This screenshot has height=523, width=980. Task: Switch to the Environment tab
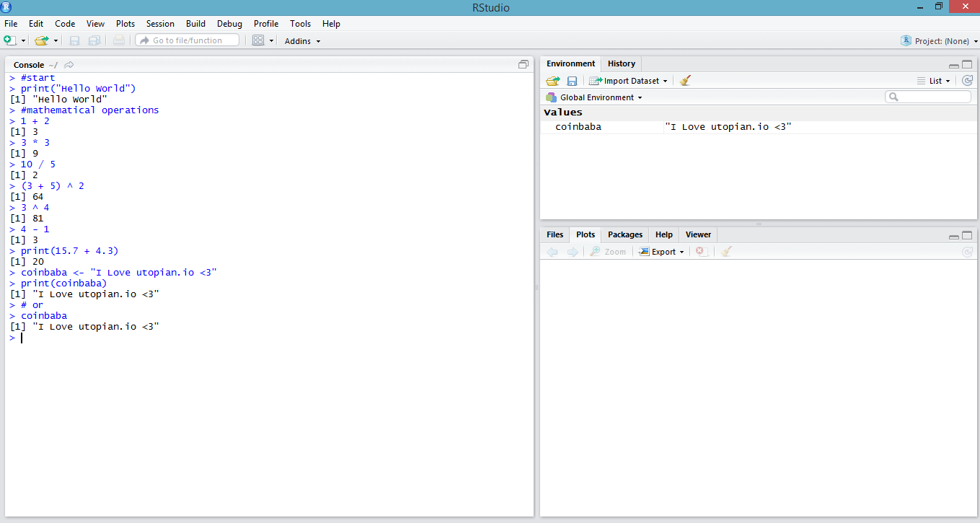(x=571, y=63)
